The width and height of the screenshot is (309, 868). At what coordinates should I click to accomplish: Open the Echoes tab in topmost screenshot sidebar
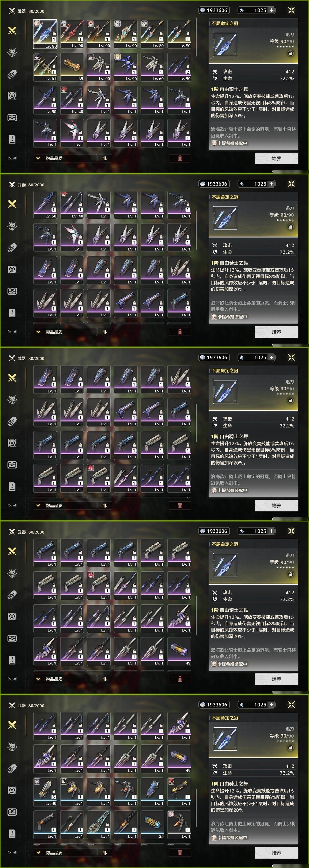pyautogui.click(x=12, y=52)
